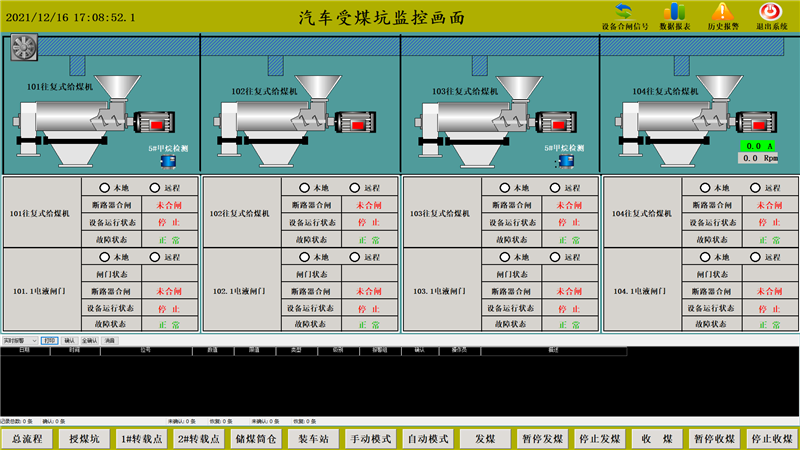Select 远程 radio for 102往复式给煤机
Viewport: 800px width, 450px height.
coord(355,187)
